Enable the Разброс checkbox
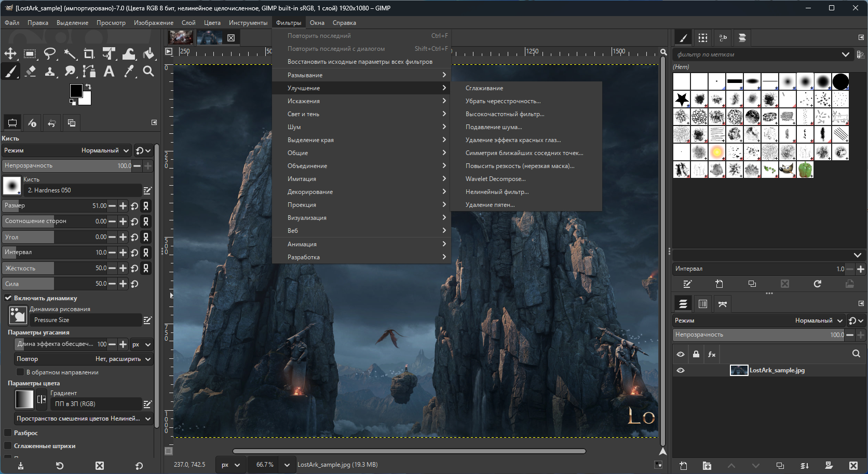868x474 pixels. point(8,433)
